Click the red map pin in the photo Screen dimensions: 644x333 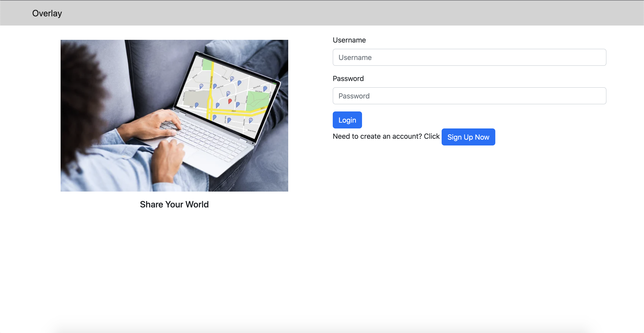[230, 101]
